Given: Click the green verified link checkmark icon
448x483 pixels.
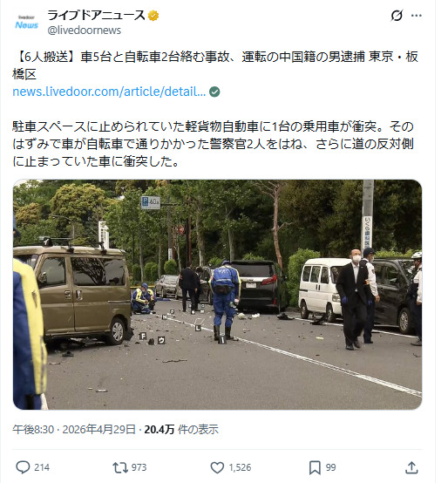Looking at the screenshot, I should pos(214,92).
